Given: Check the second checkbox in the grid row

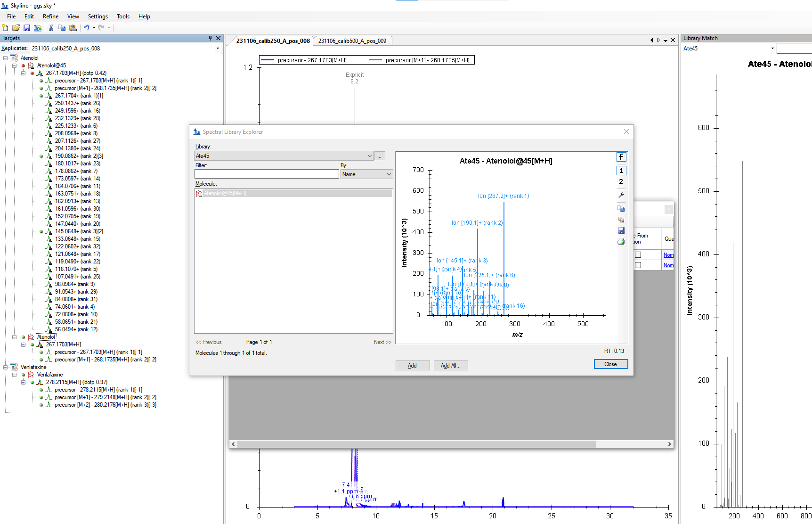Looking at the screenshot, I should [x=638, y=265].
